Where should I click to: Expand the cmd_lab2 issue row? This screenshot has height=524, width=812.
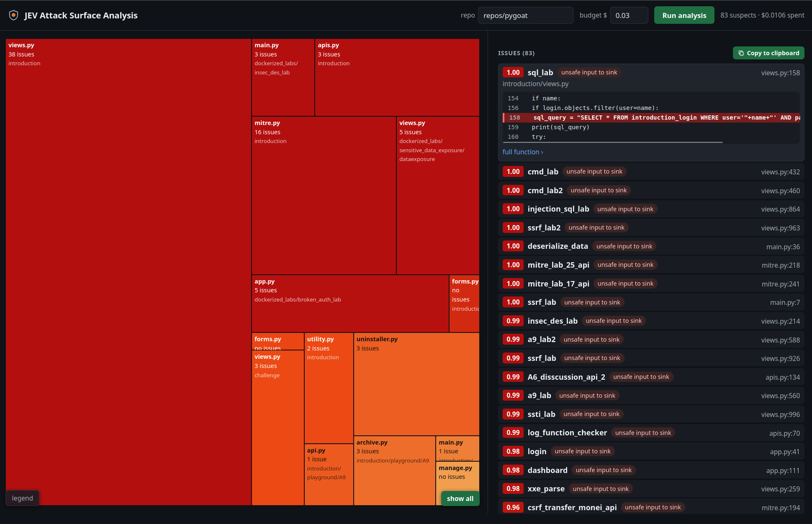tap(651, 190)
